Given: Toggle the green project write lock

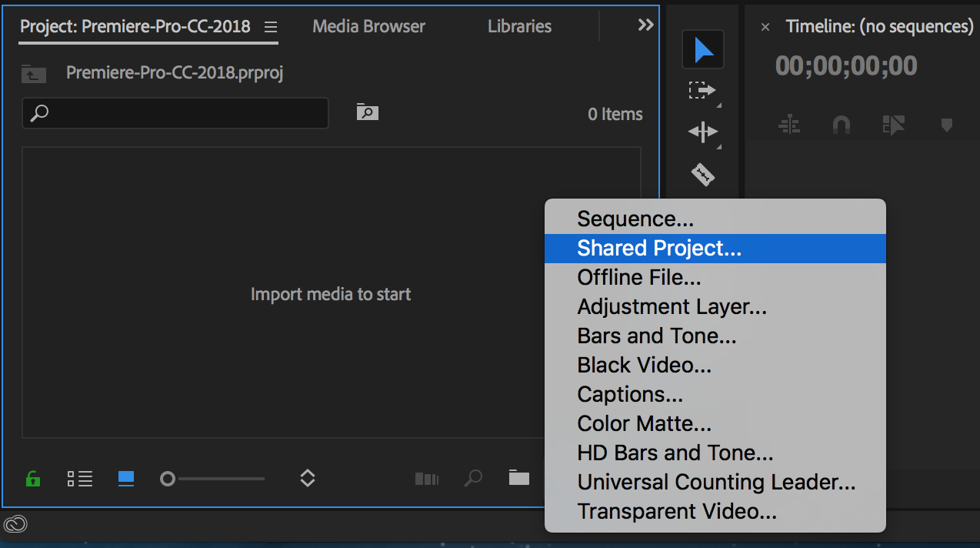Looking at the screenshot, I should (x=33, y=479).
